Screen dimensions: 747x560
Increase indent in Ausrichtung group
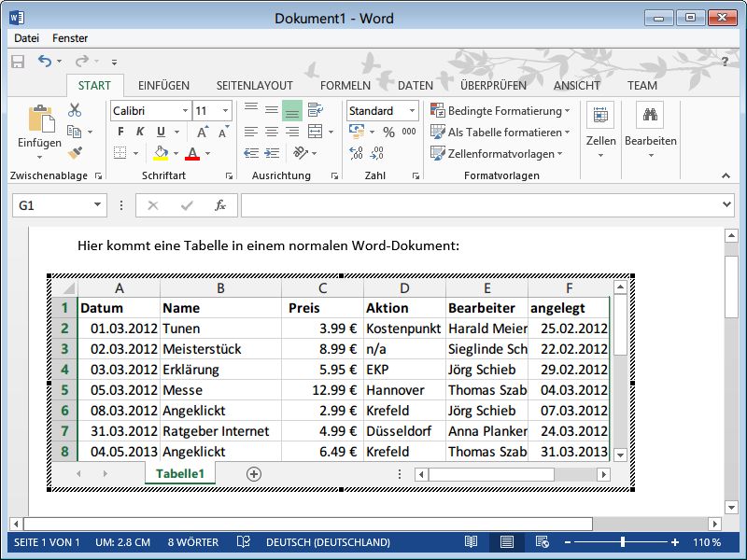click(x=272, y=153)
